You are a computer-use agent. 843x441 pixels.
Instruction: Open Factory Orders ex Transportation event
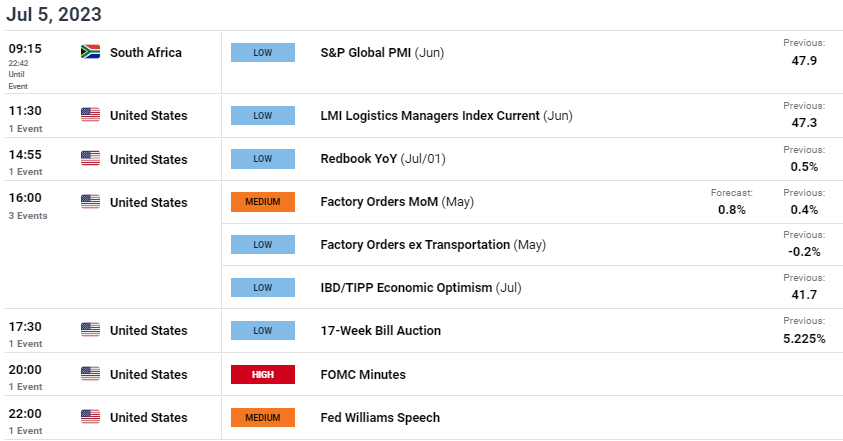(x=433, y=245)
